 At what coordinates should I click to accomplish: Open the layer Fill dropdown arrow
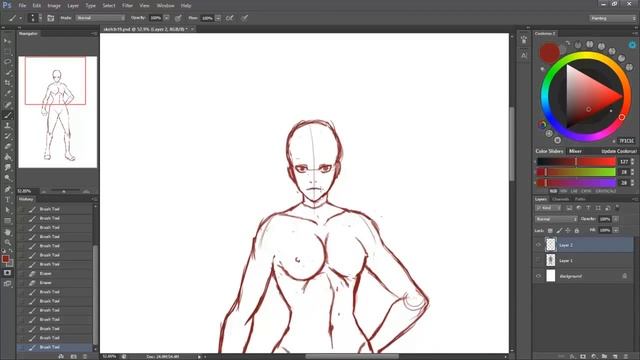[x=616, y=230]
